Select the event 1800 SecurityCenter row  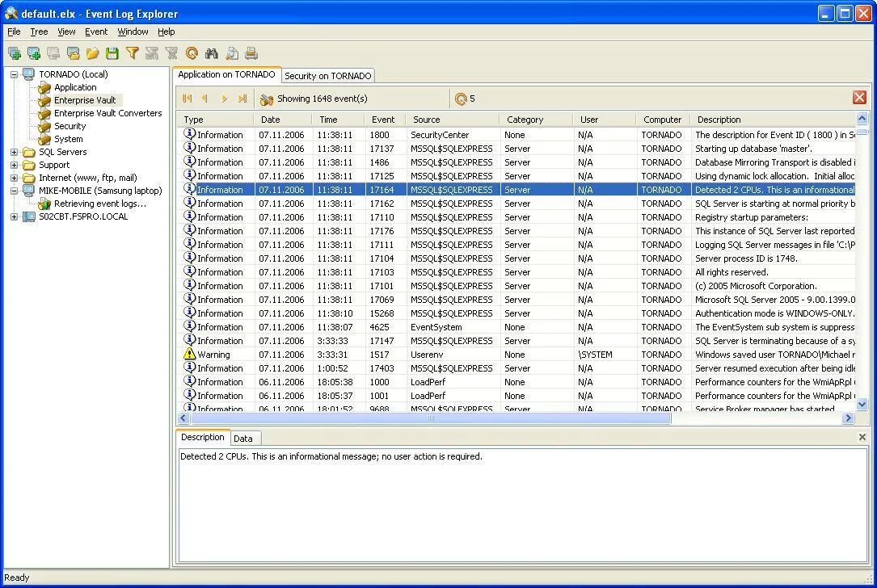click(x=517, y=135)
